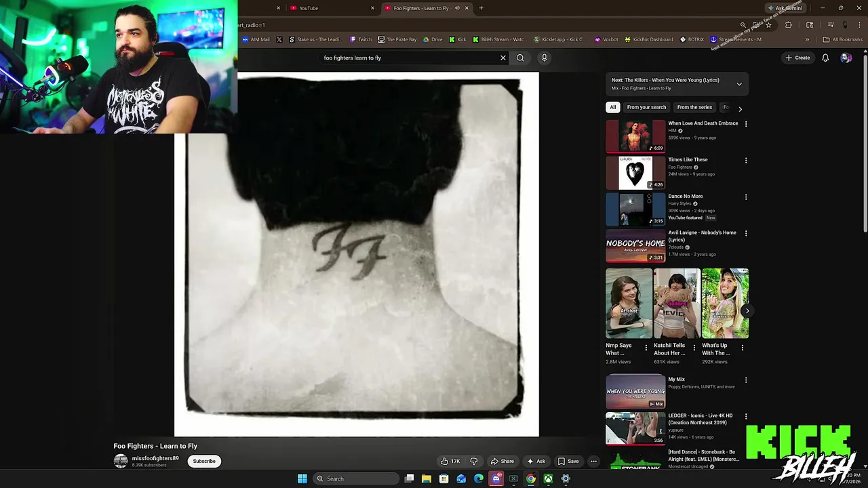Expand the Next up mix panel chevron
The width and height of the screenshot is (868, 488).
(x=739, y=84)
